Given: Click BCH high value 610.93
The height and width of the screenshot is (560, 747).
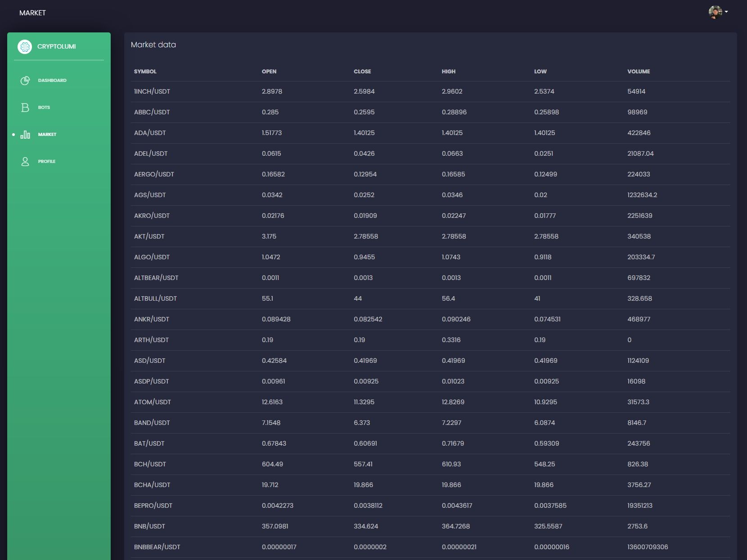Looking at the screenshot, I should (x=451, y=464).
